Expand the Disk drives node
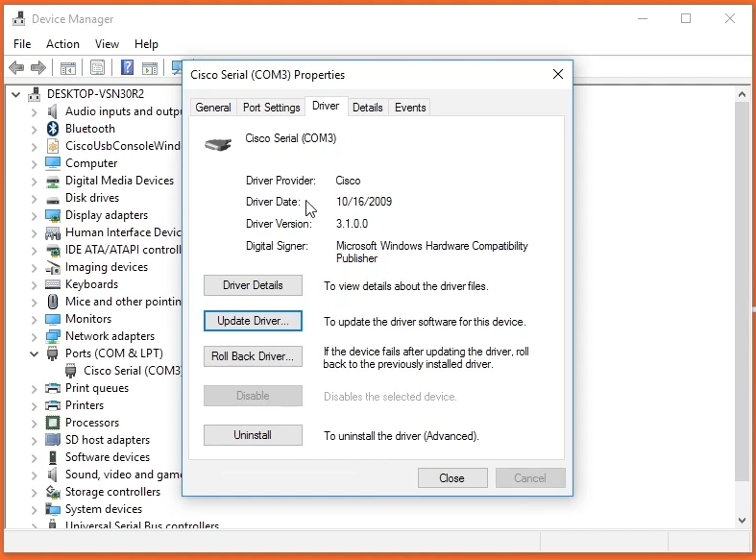Image resolution: width=756 pixels, height=560 pixels. click(x=35, y=198)
